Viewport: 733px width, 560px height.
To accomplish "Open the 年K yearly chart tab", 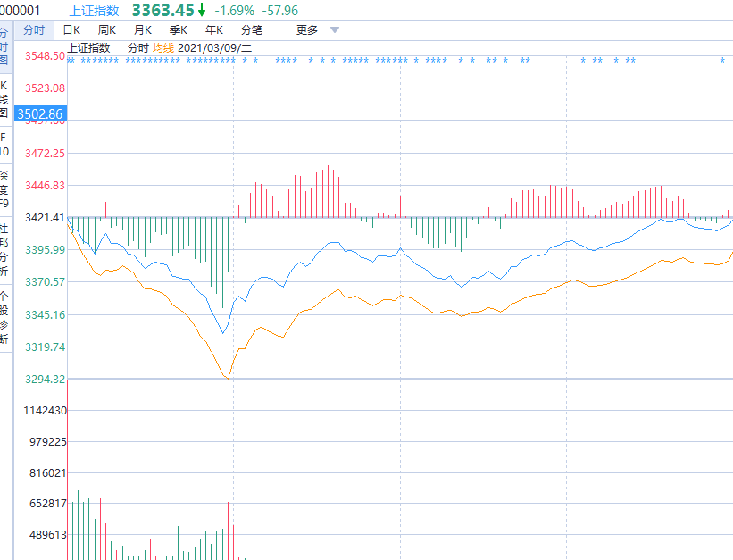I will [x=214, y=29].
